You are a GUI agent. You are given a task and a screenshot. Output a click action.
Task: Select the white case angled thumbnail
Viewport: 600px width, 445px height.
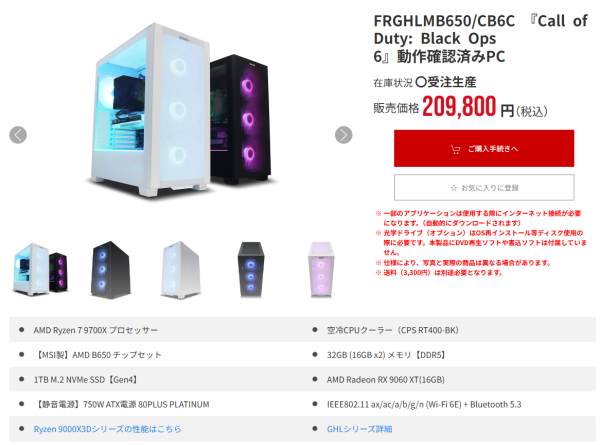[181, 270]
